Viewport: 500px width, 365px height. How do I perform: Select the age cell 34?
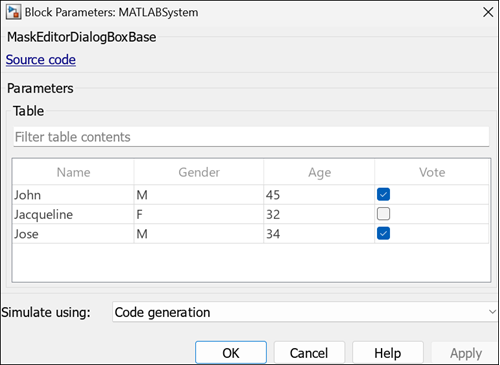click(319, 234)
